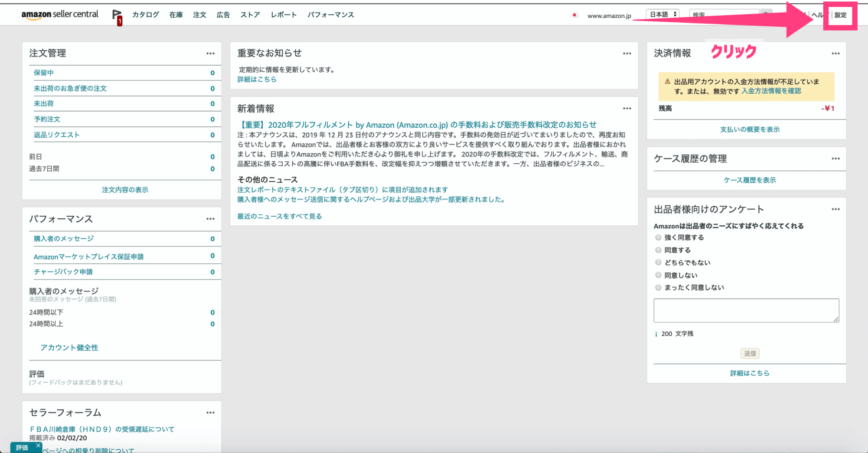The height and width of the screenshot is (453, 868).
Task: Click the Japan flag marketplace icon
Action: (x=574, y=15)
